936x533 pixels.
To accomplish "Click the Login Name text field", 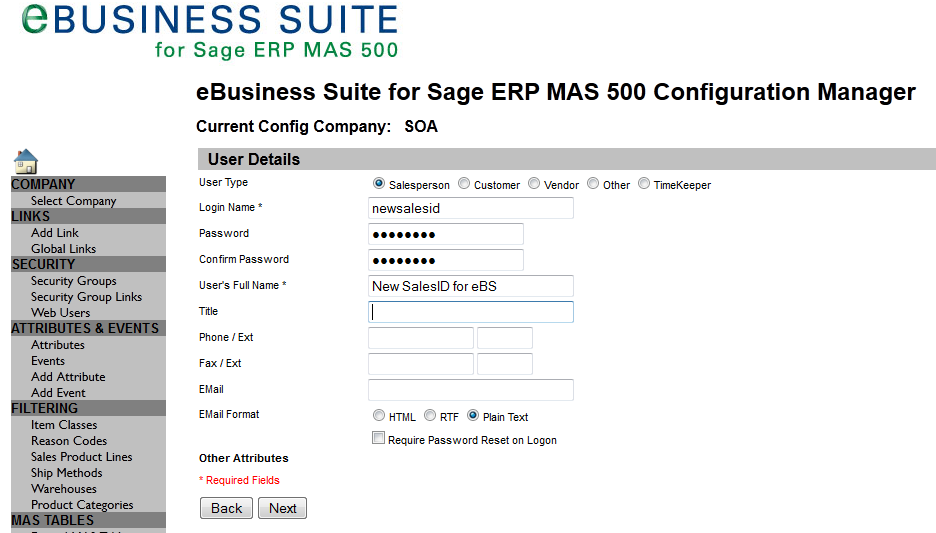I will [470, 208].
